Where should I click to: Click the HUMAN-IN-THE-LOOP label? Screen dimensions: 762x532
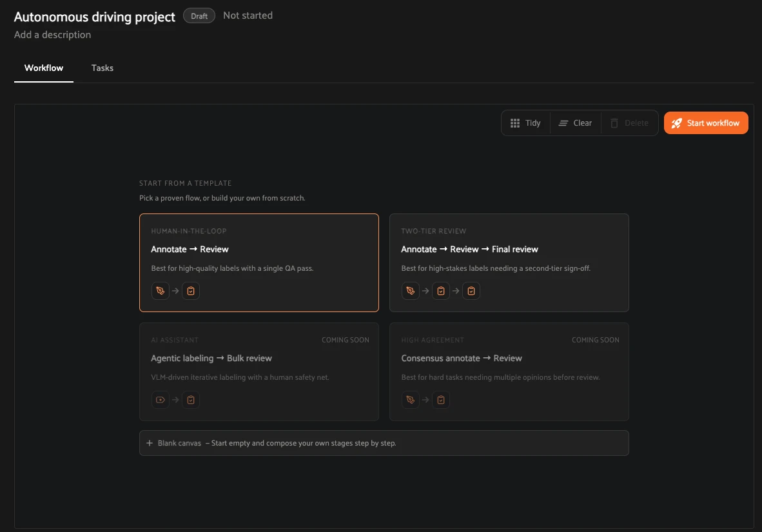point(188,231)
